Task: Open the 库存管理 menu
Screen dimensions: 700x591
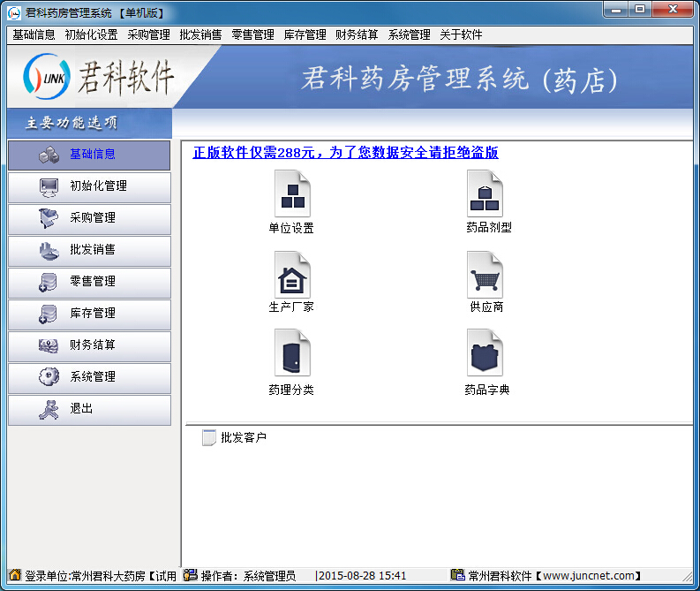Action: coord(305,34)
